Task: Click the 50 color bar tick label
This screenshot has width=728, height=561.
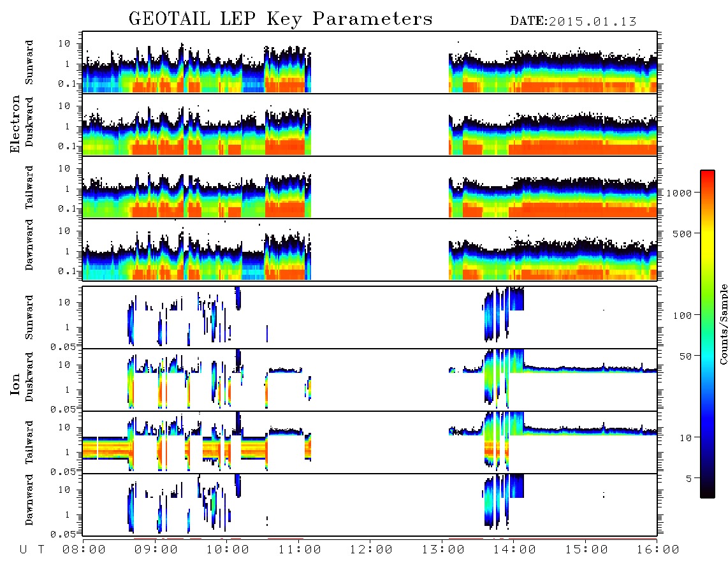Action: pos(686,356)
